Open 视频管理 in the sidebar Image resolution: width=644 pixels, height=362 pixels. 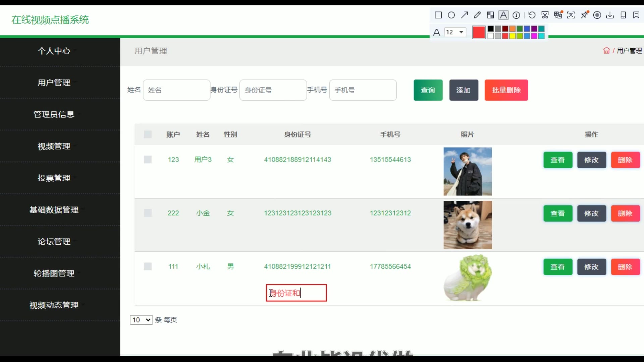[x=54, y=146]
